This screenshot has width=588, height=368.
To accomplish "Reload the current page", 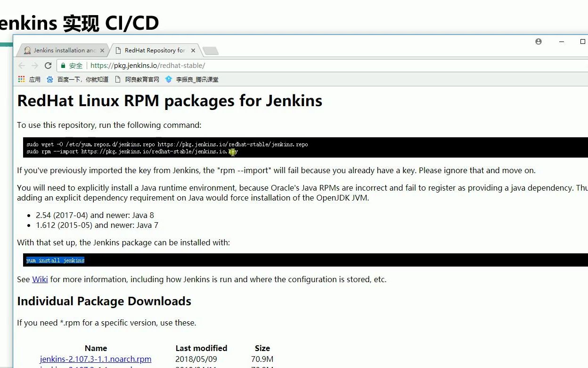I will coord(49,66).
